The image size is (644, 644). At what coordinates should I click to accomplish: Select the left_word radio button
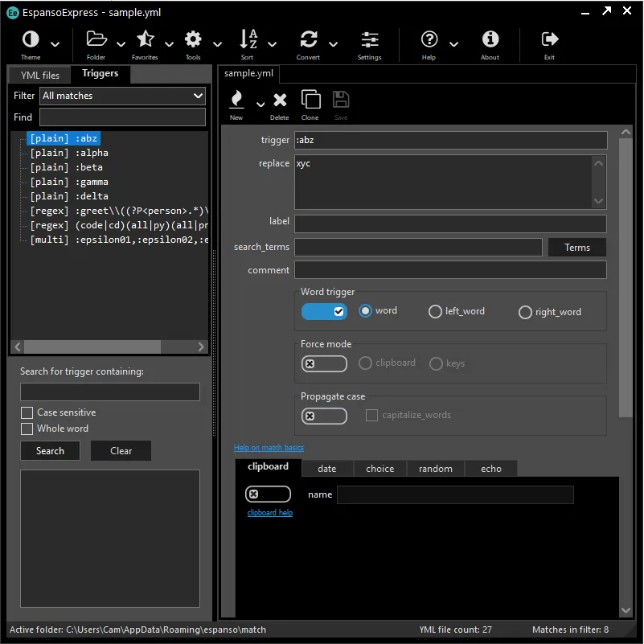click(435, 311)
